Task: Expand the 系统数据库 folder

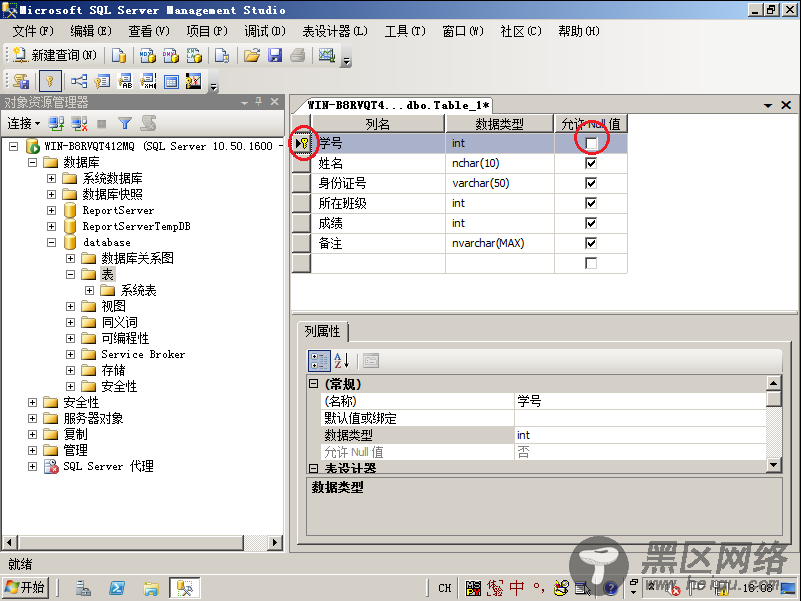Action: (x=51, y=178)
